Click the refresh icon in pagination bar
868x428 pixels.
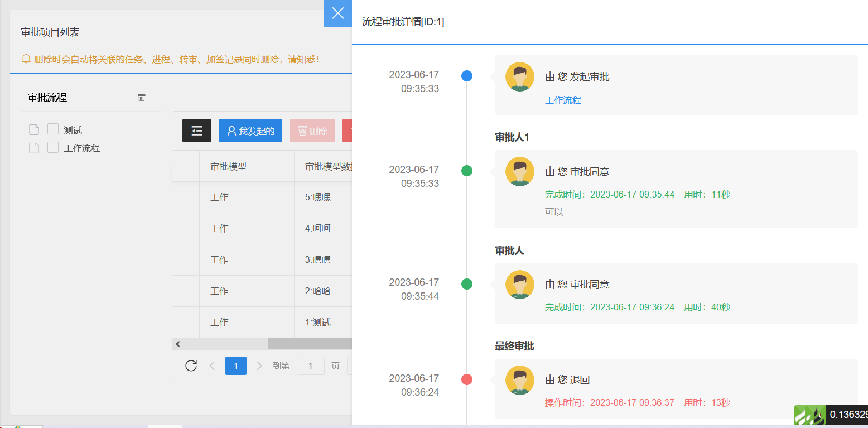191,366
